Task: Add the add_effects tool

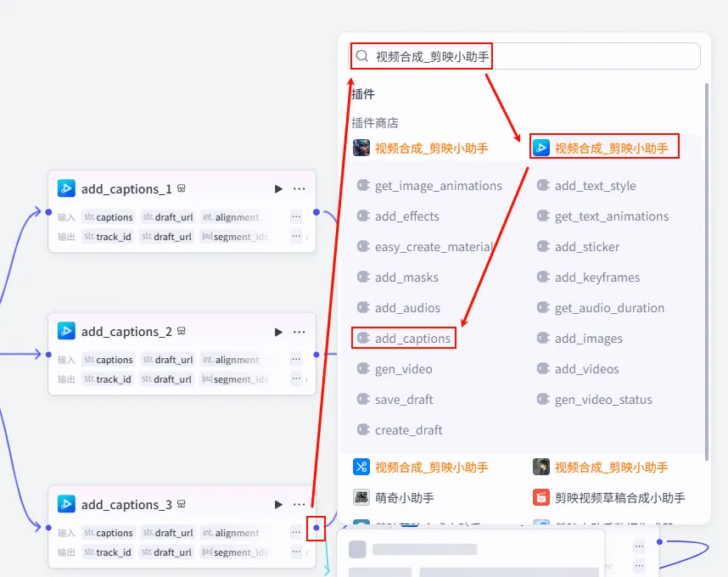Action: point(398,216)
